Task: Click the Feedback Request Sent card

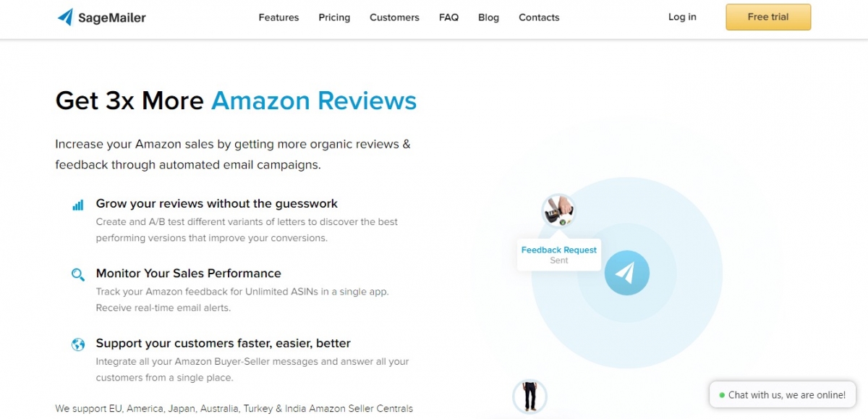Action: point(559,255)
